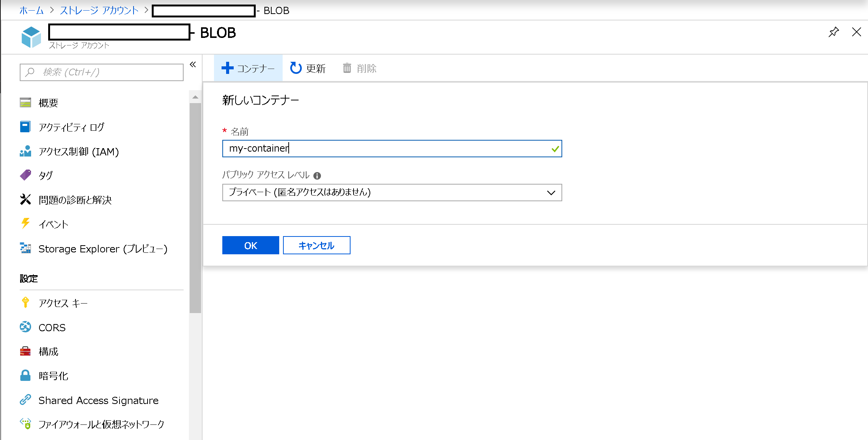
Task: Click the sidebar scrollbar up arrow
Action: pyautogui.click(x=195, y=97)
